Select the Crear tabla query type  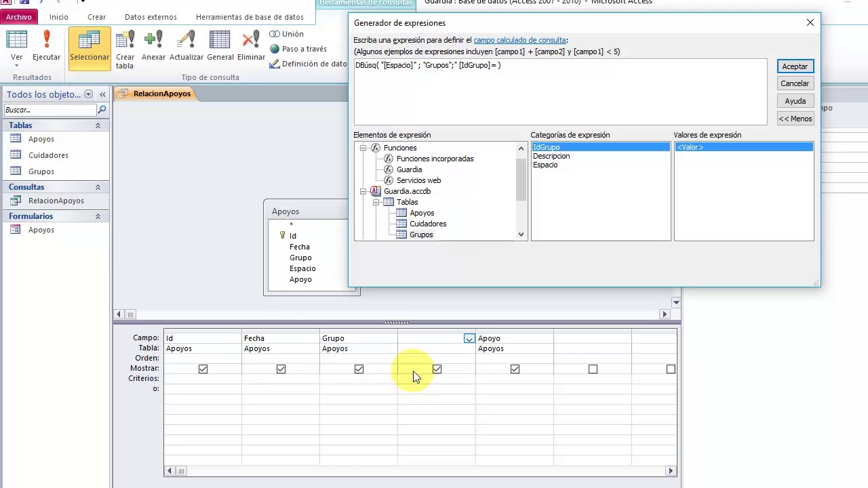(x=125, y=49)
